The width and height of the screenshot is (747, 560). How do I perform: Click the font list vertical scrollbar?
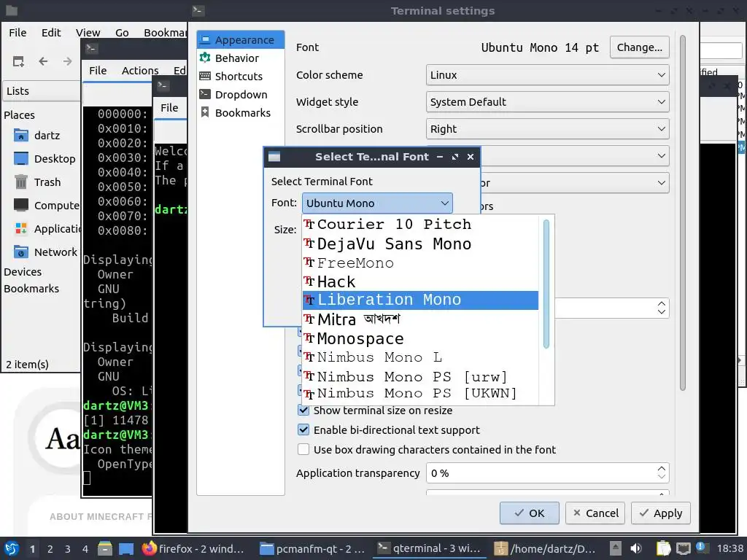(546, 284)
